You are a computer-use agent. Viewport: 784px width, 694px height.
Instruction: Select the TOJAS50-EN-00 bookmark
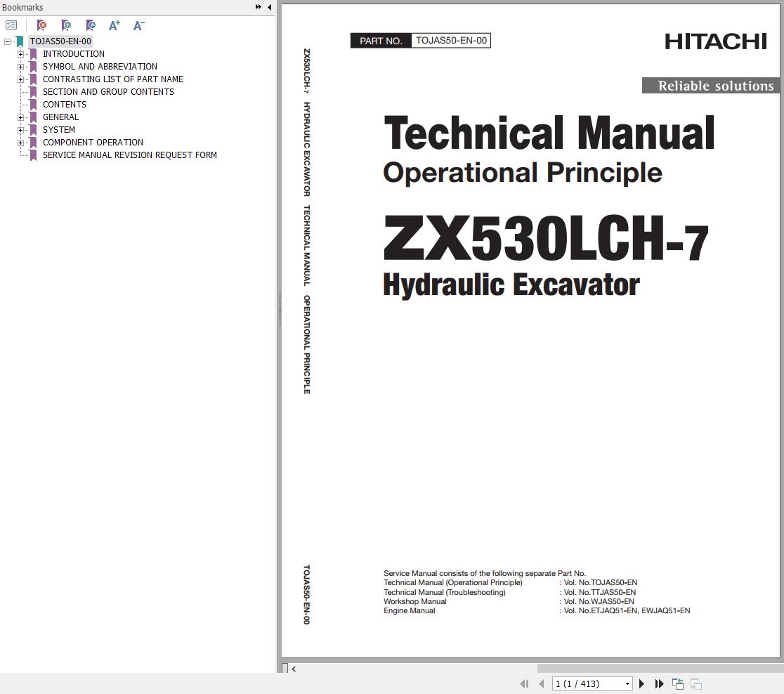60,41
